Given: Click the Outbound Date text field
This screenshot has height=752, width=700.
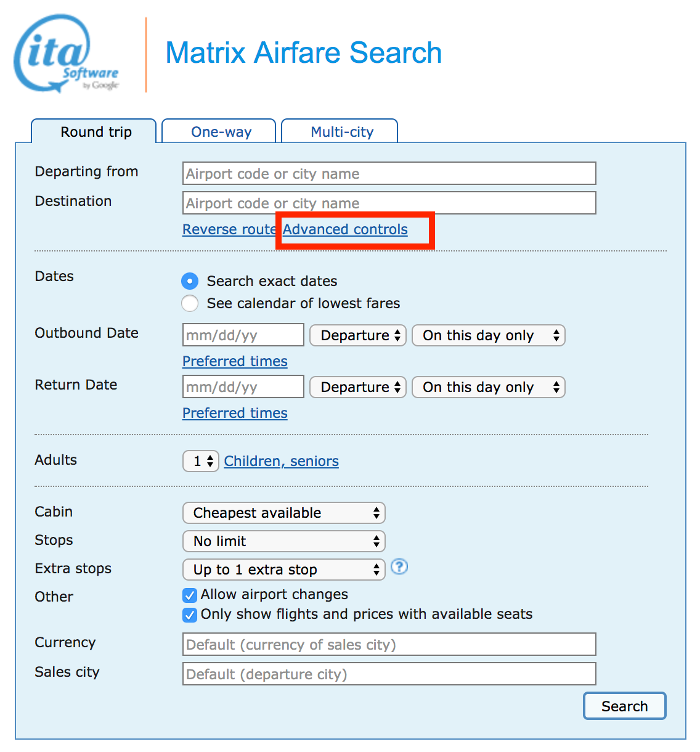Looking at the screenshot, I should [x=243, y=335].
